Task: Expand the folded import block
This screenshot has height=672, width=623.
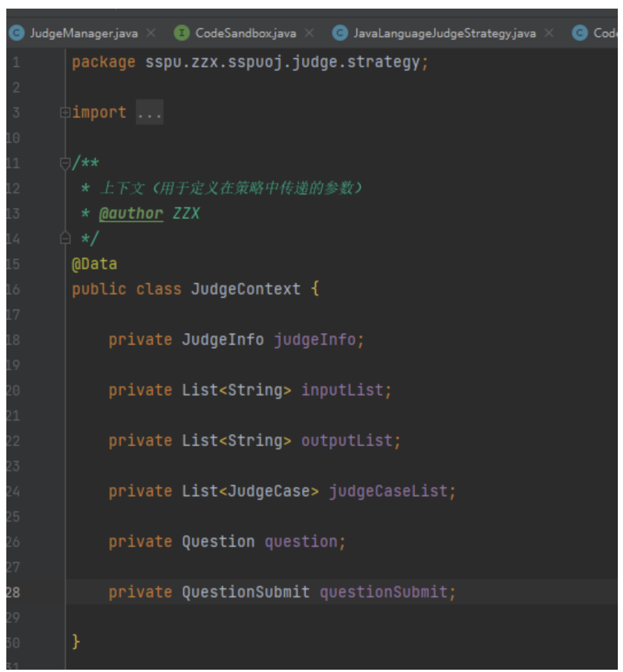Action: (65, 112)
